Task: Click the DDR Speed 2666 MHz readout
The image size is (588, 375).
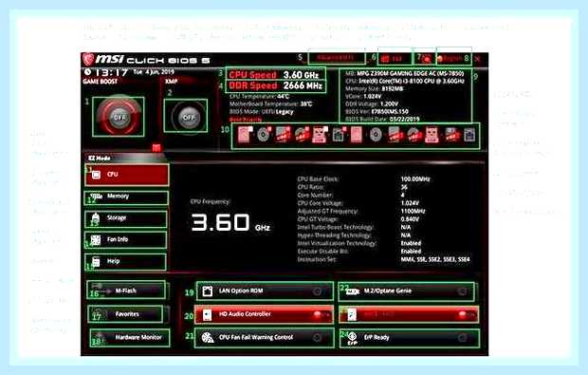Action: (x=275, y=86)
